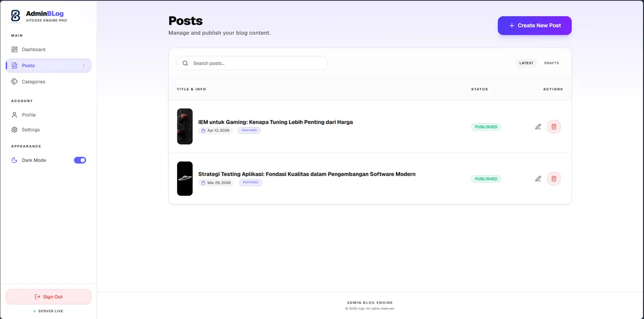This screenshot has width=644, height=319.
Task: Click the Actions column header
Action: click(x=553, y=89)
